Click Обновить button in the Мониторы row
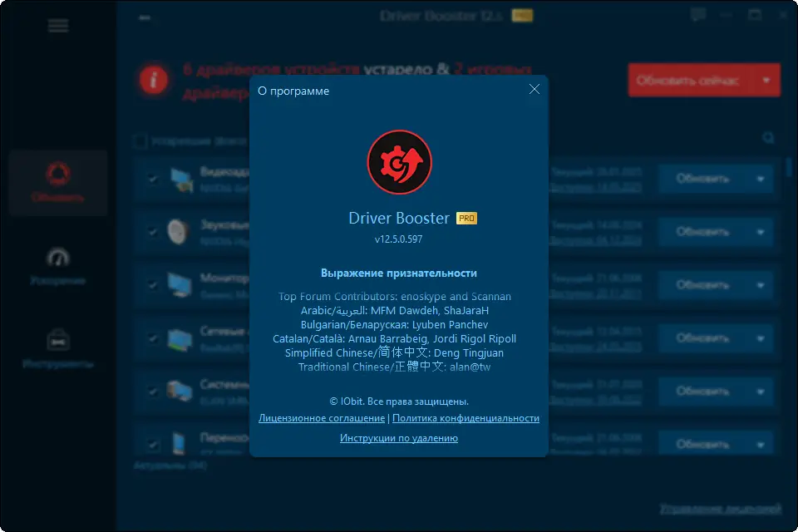The height and width of the screenshot is (532, 798). coord(703,284)
